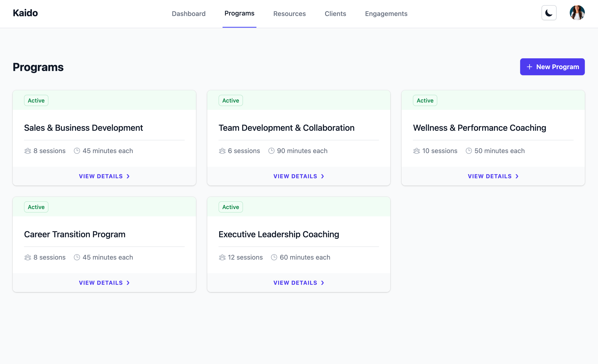This screenshot has width=598, height=364.
Task: Open View Details for Sales & Business Development
Action: (x=104, y=176)
